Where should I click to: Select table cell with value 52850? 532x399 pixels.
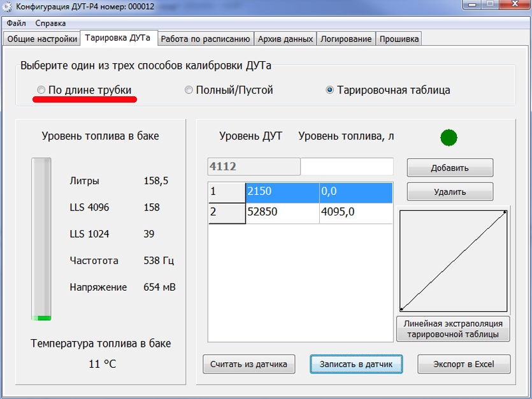[x=282, y=213]
